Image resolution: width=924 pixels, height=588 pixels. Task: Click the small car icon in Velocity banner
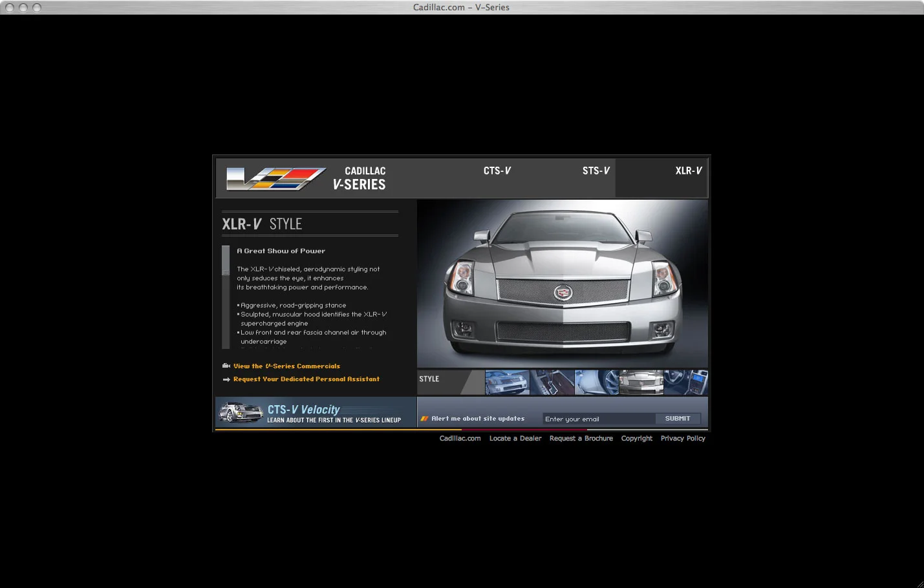pyautogui.click(x=241, y=412)
